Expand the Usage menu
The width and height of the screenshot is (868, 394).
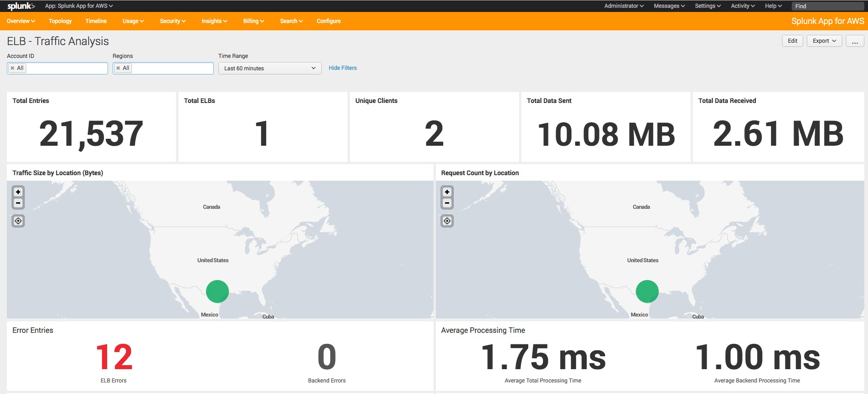click(133, 21)
